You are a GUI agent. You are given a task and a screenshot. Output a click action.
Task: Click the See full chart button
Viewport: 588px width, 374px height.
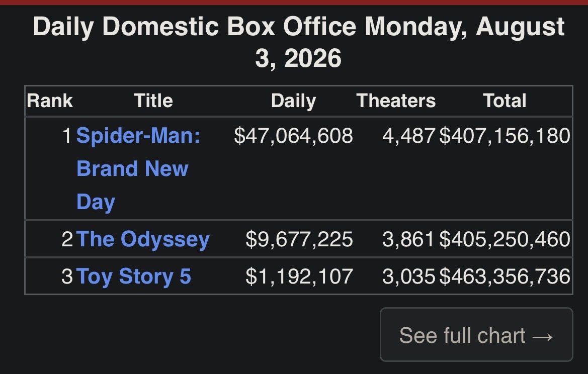[476, 335]
